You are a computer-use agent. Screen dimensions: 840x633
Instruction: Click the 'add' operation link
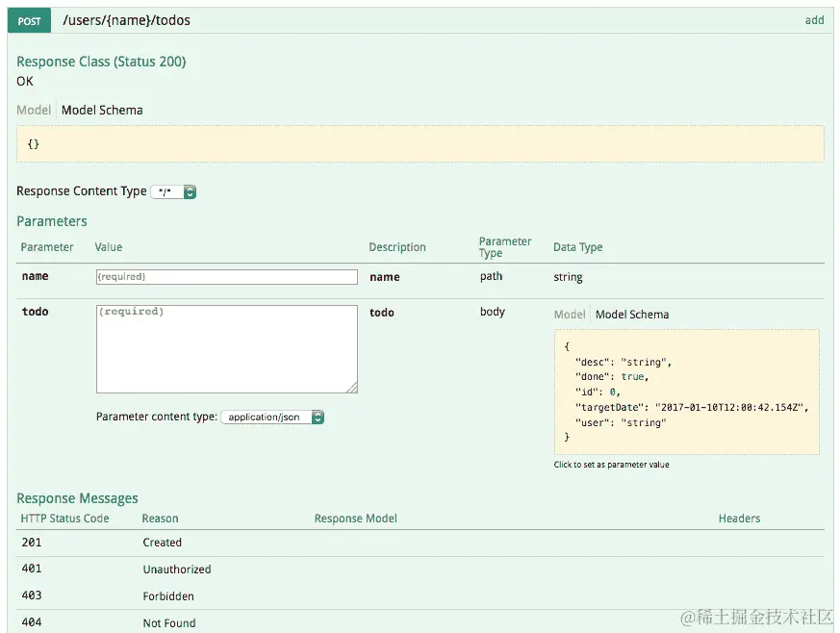point(814,20)
